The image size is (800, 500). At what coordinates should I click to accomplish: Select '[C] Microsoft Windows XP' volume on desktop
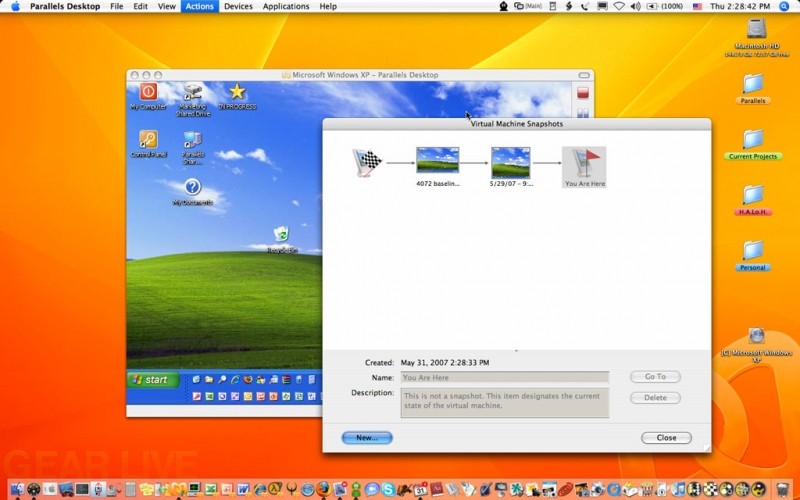click(757, 345)
